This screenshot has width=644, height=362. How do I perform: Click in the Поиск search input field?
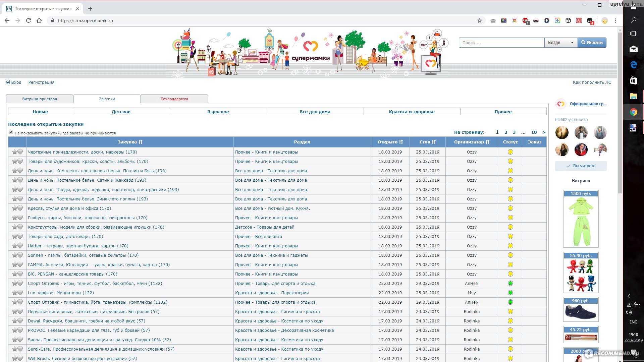click(x=501, y=43)
